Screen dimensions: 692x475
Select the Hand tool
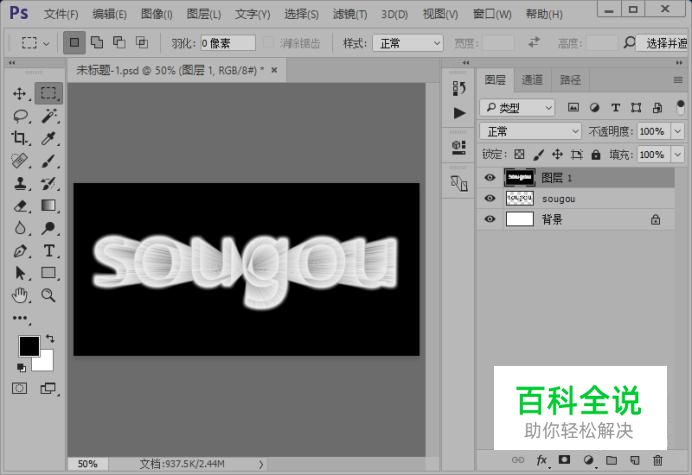click(x=20, y=295)
